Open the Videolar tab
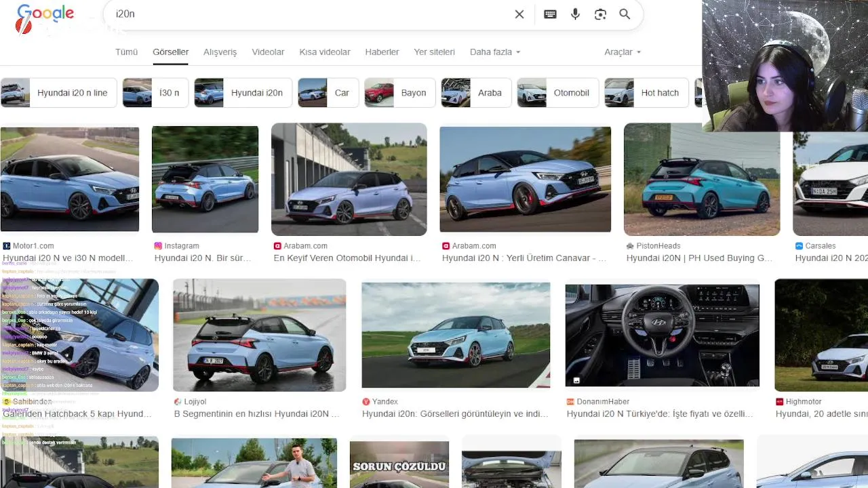The width and height of the screenshot is (868, 488). click(x=268, y=52)
